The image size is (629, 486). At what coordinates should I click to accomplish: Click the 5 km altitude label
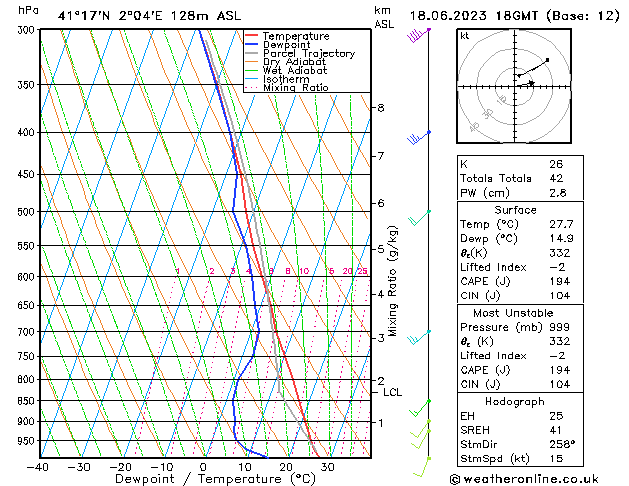[x=381, y=249]
